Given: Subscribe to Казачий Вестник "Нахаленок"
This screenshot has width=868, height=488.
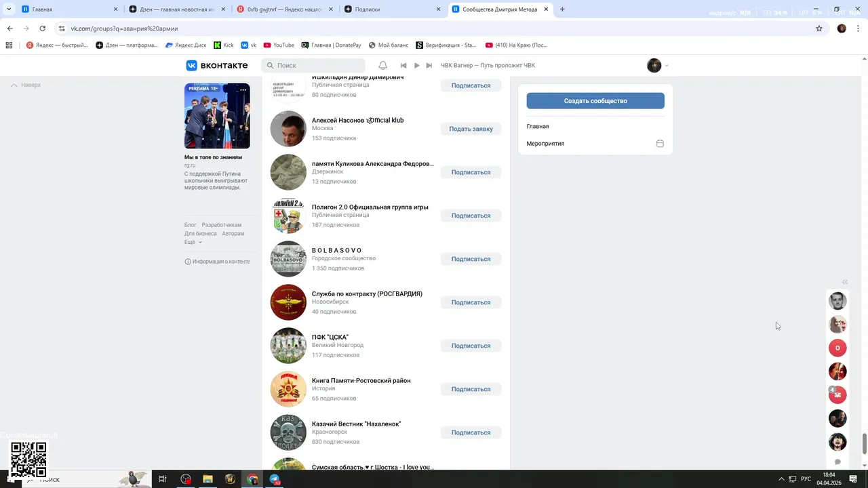Looking at the screenshot, I should (x=471, y=432).
